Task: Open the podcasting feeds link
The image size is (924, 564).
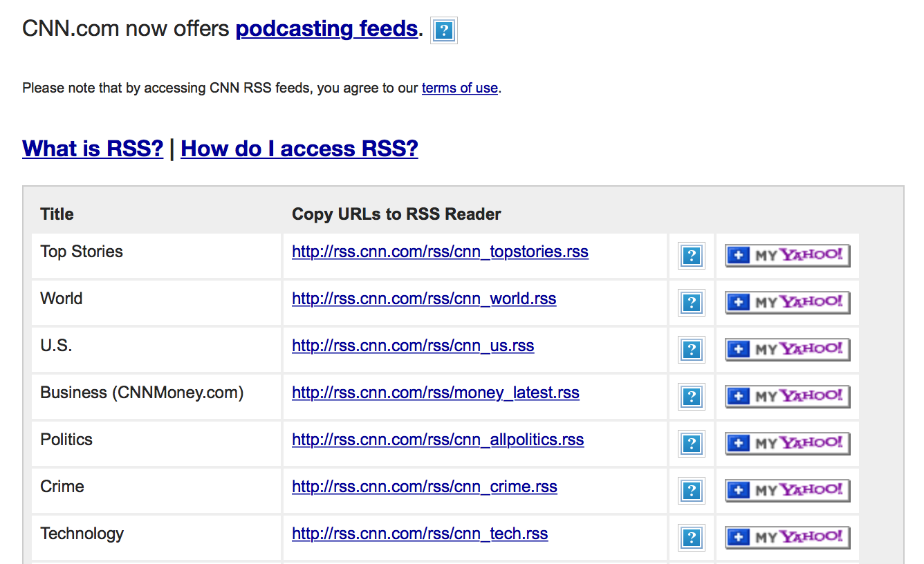Action: [326, 29]
